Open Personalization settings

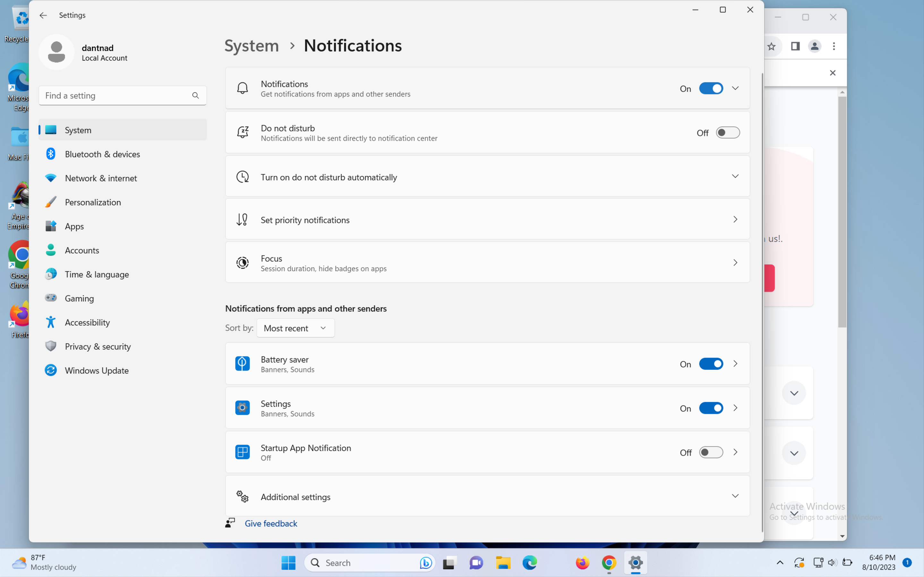93,202
